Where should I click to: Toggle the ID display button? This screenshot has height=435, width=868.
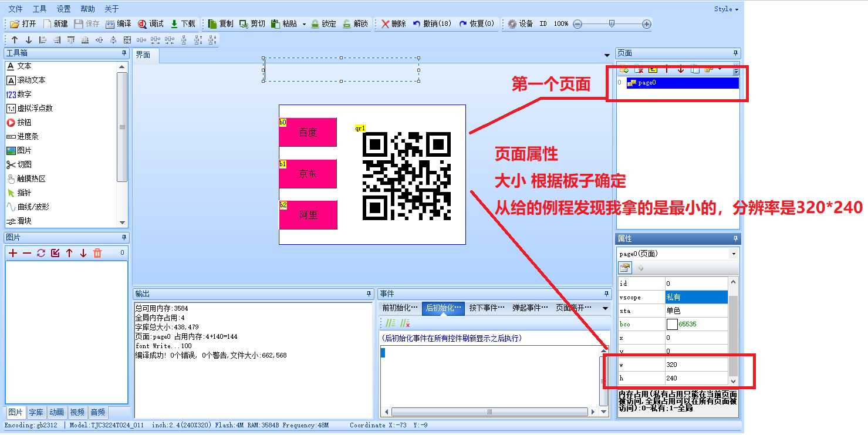(543, 24)
